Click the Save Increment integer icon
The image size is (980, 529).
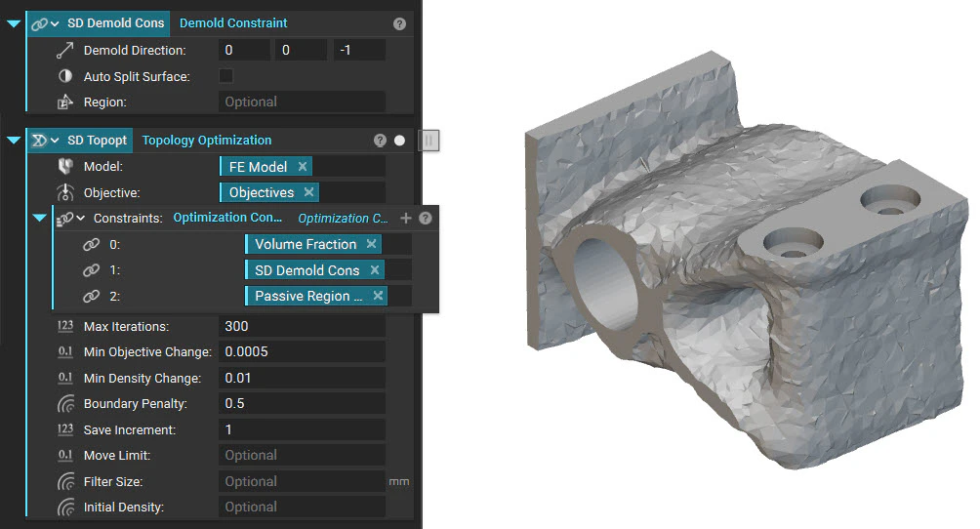65,429
